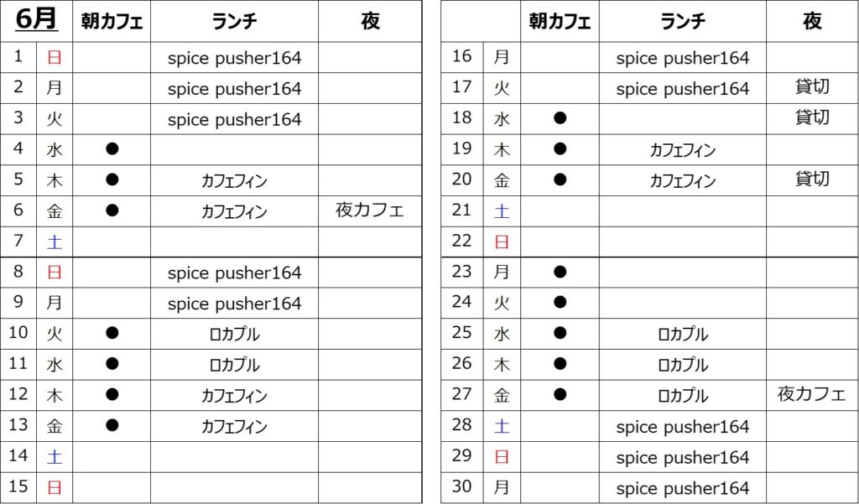Image resolution: width=859 pixels, height=504 pixels.
Task: Click the morning cafe dot for June 10
Action: 112,333
